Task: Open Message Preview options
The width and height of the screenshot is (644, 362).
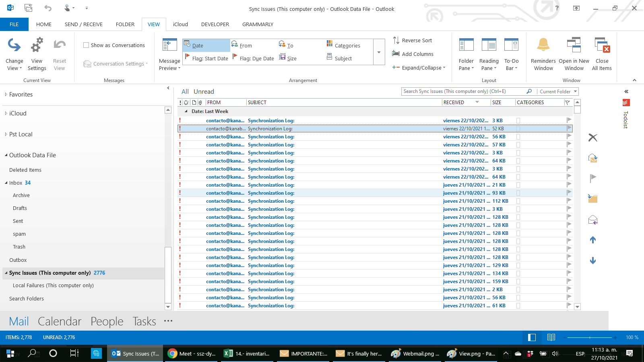Action: [169, 54]
